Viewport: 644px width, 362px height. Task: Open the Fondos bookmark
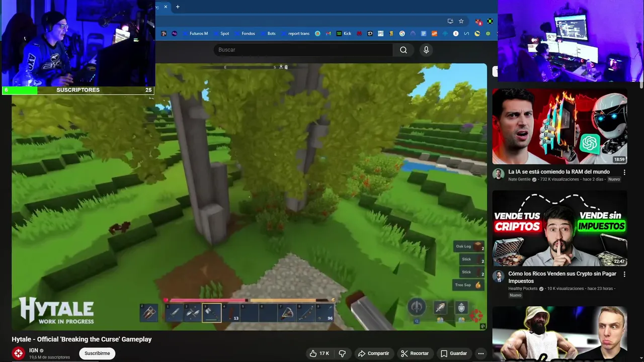coord(245,34)
